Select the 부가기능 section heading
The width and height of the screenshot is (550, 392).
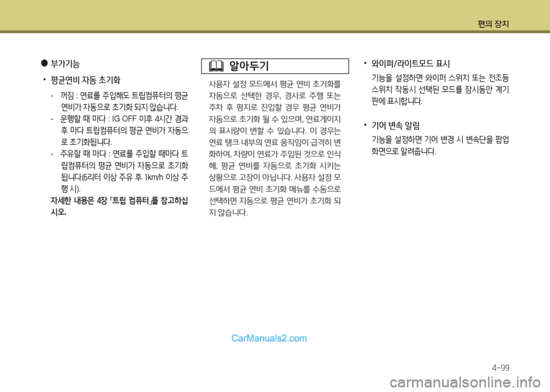(65, 64)
